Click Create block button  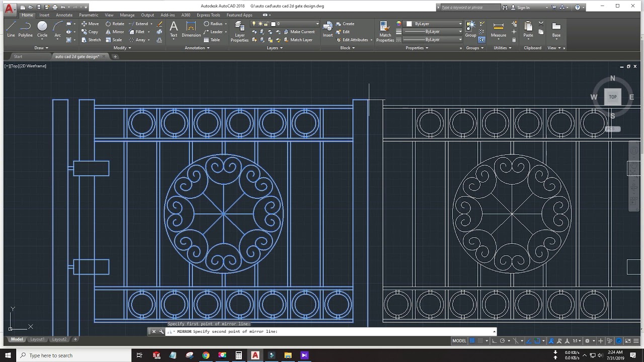click(345, 24)
